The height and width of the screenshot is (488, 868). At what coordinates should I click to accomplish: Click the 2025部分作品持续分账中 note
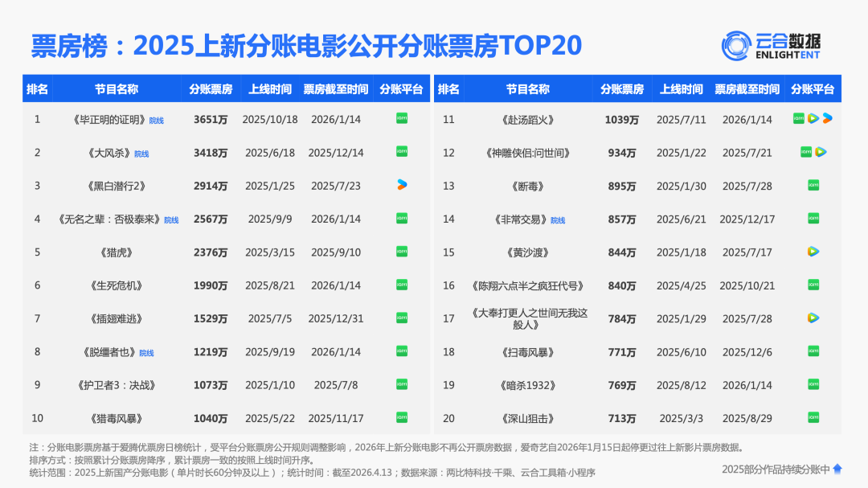click(x=776, y=470)
